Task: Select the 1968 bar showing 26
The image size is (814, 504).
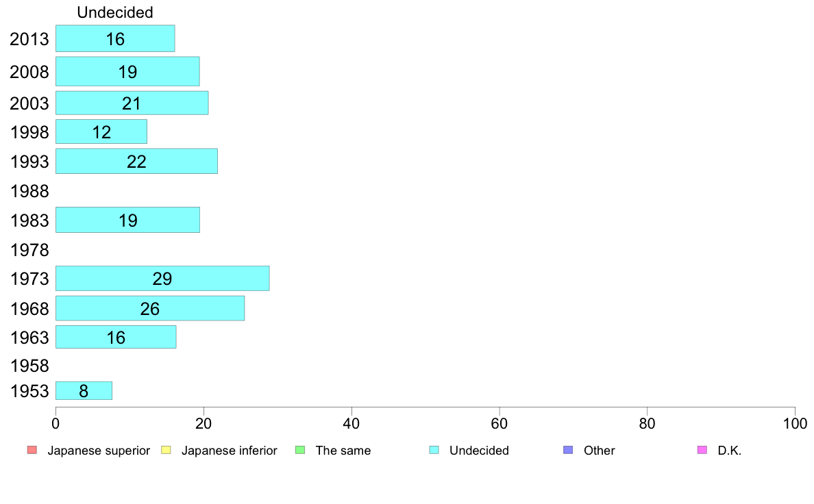Action: click(x=150, y=308)
